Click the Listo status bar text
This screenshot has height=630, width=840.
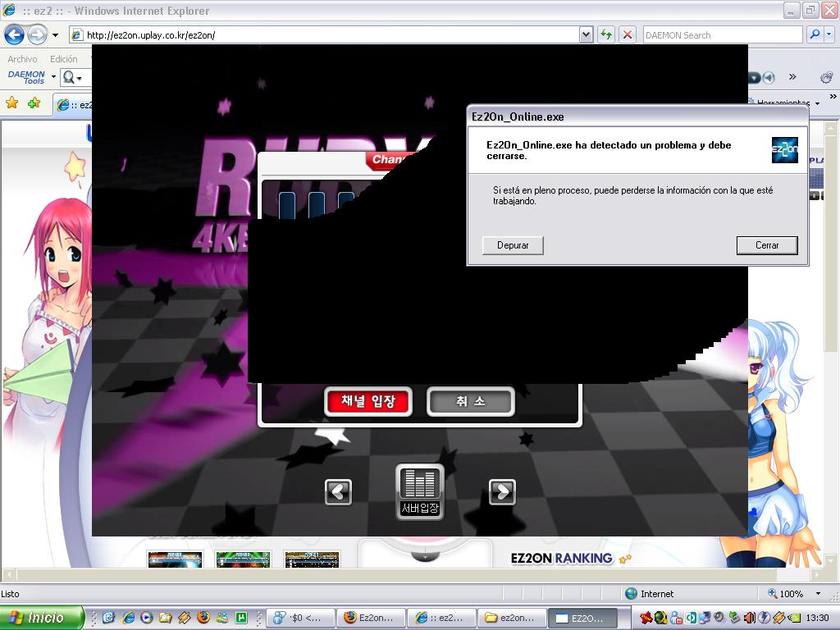tap(10, 594)
